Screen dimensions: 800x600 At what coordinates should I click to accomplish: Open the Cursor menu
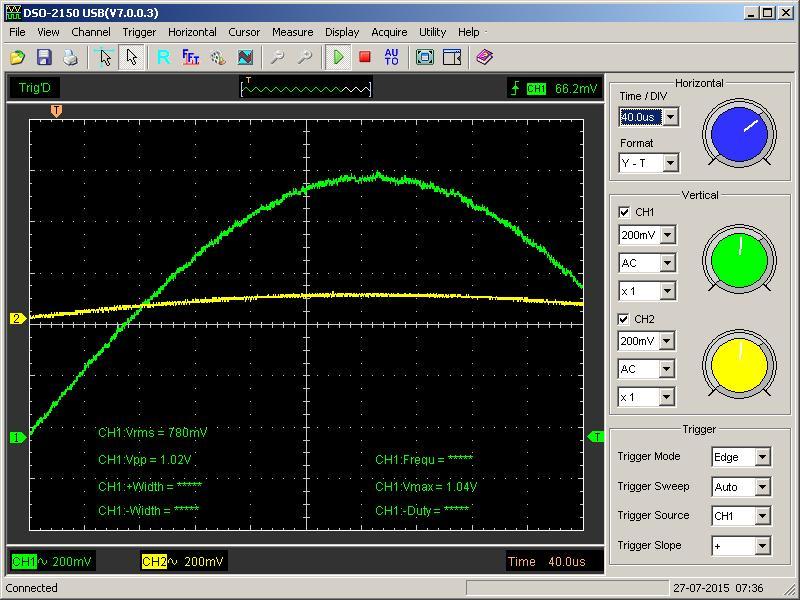pos(244,32)
